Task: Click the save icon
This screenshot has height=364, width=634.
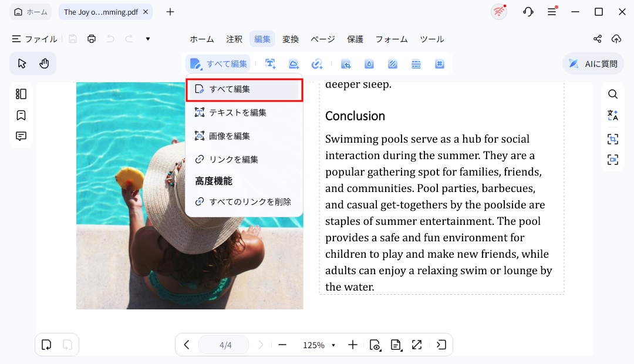Action: point(73,39)
